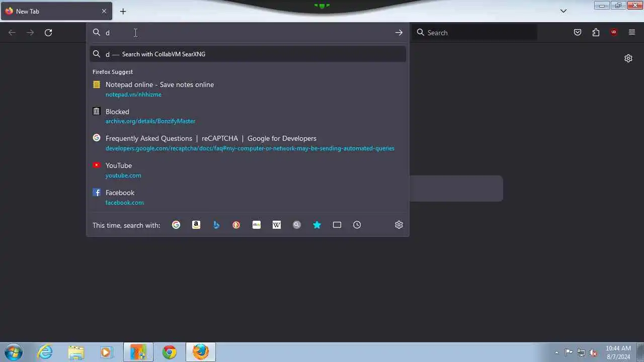Search history using the clock icon

click(x=357, y=225)
